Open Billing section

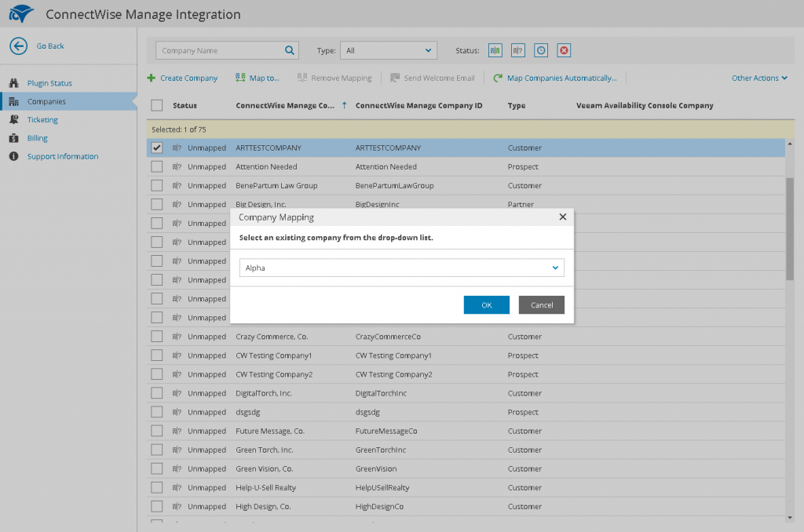coord(38,138)
